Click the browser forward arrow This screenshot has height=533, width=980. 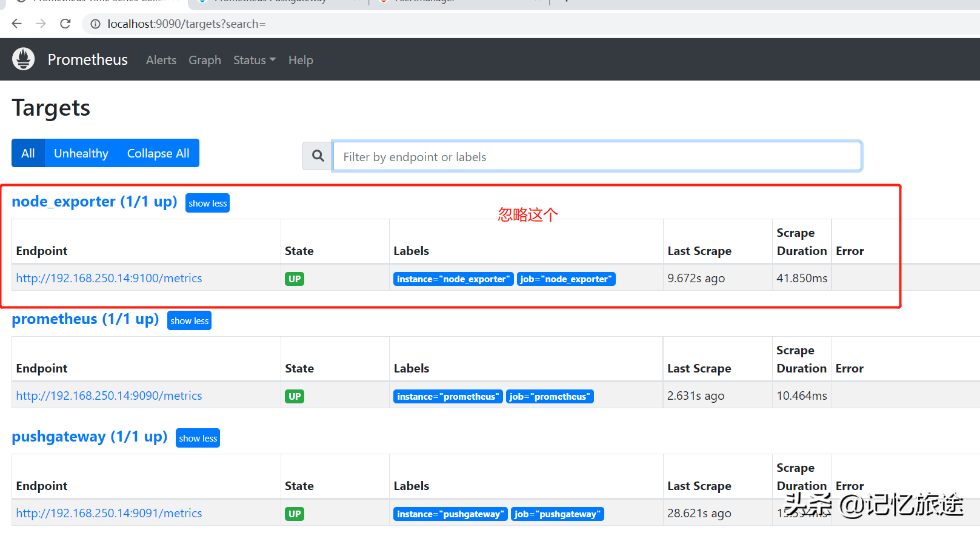click(x=41, y=24)
